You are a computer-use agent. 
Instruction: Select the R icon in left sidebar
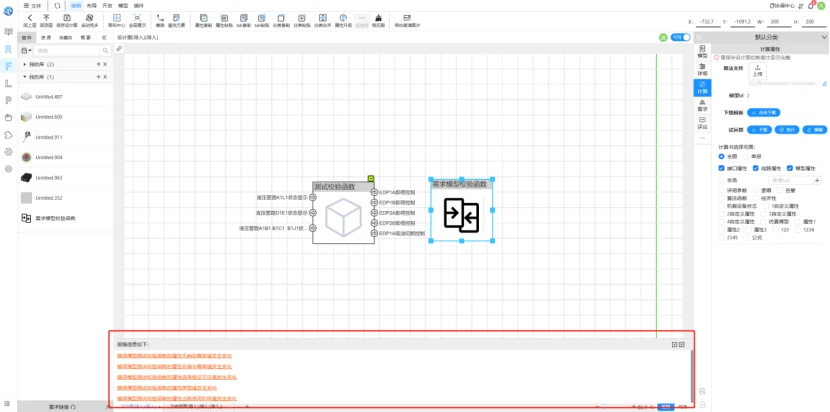coord(8,49)
